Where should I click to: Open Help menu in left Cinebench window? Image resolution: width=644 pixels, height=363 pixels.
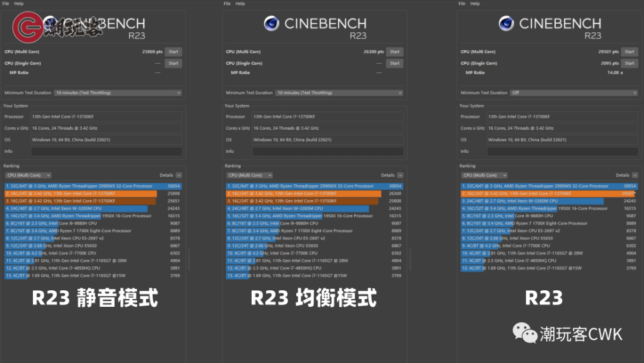click(19, 3)
